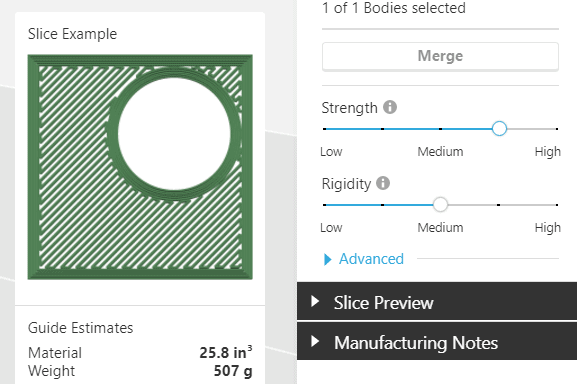Click the Merge button

[x=440, y=56]
